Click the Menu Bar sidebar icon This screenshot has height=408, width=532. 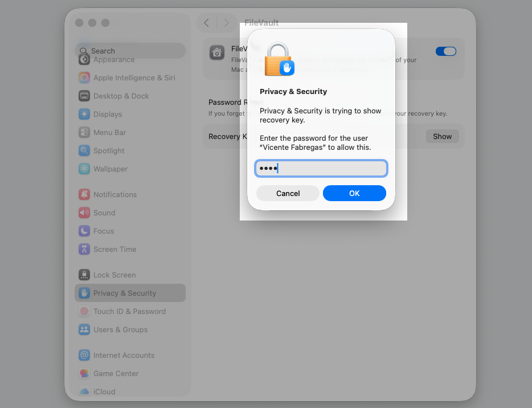pyautogui.click(x=84, y=132)
